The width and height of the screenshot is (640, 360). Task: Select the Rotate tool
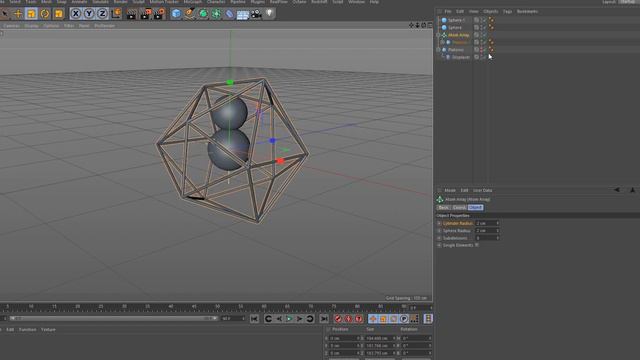(x=45, y=14)
